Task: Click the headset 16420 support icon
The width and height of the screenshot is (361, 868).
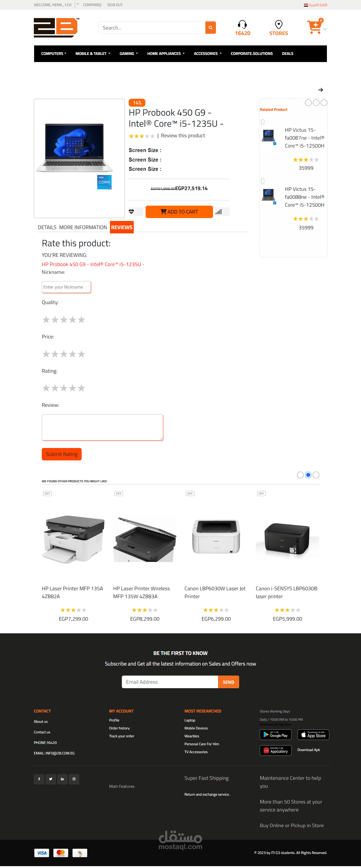Action: 242,24
